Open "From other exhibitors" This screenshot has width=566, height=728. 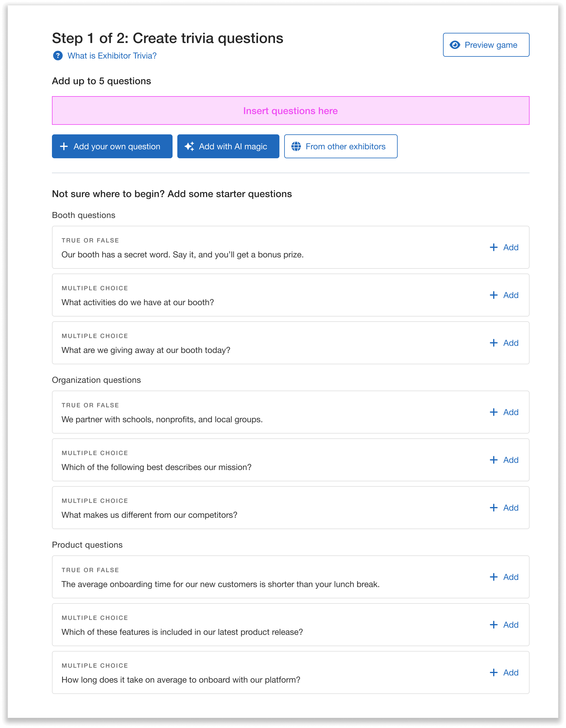(340, 146)
